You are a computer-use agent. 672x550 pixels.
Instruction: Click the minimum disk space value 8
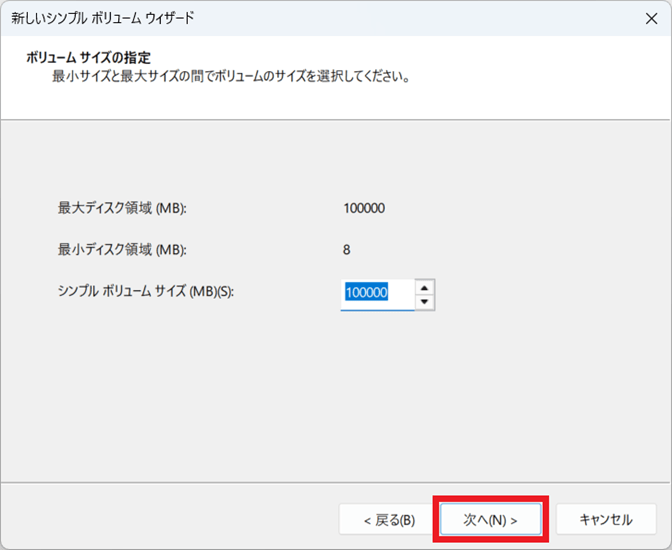pyautogui.click(x=346, y=250)
